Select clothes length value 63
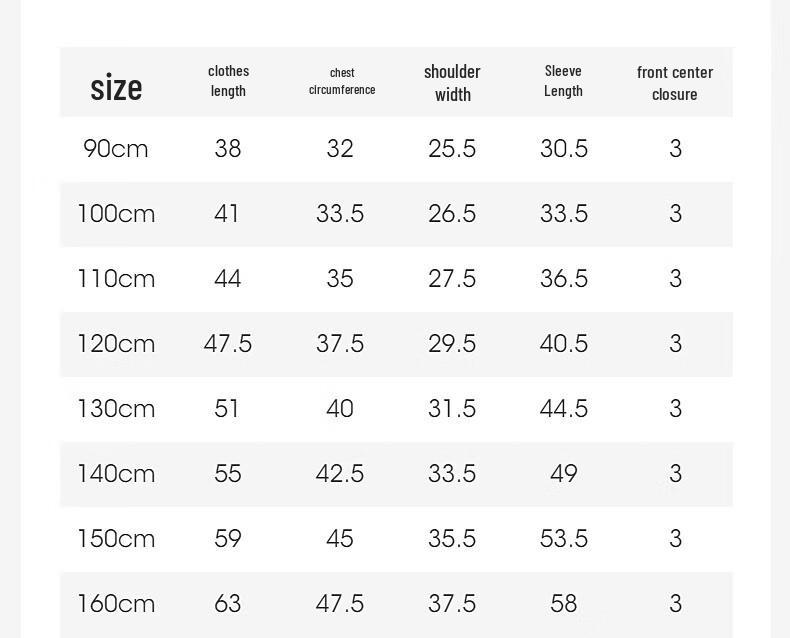 [x=228, y=604]
